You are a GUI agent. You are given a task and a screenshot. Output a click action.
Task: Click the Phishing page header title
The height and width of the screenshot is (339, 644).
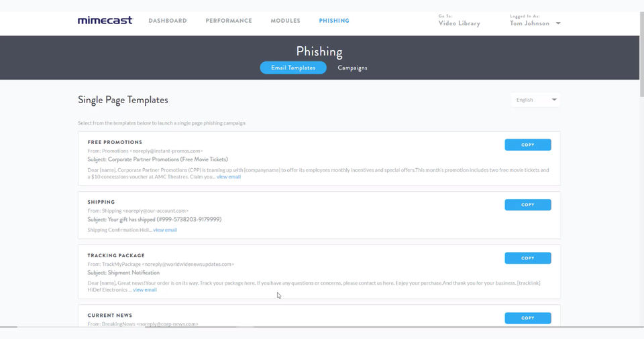[319, 52]
